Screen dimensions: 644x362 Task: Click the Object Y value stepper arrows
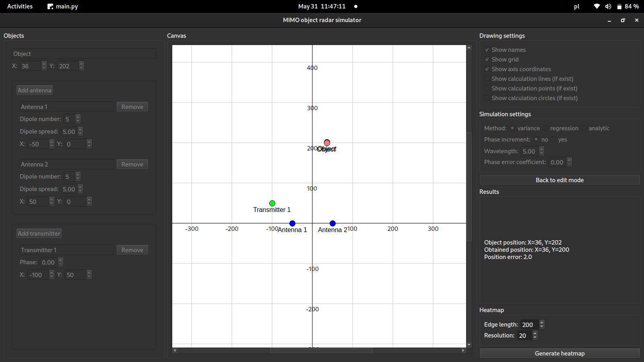pos(81,66)
